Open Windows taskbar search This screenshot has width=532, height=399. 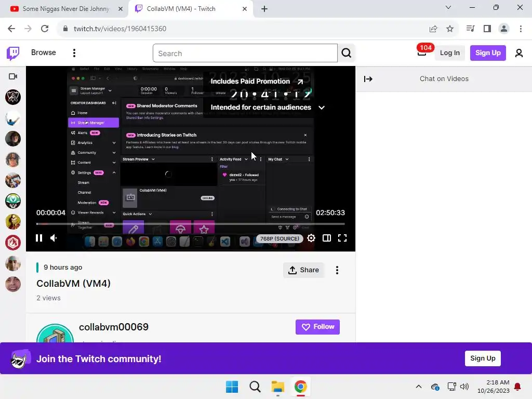(x=255, y=387)
